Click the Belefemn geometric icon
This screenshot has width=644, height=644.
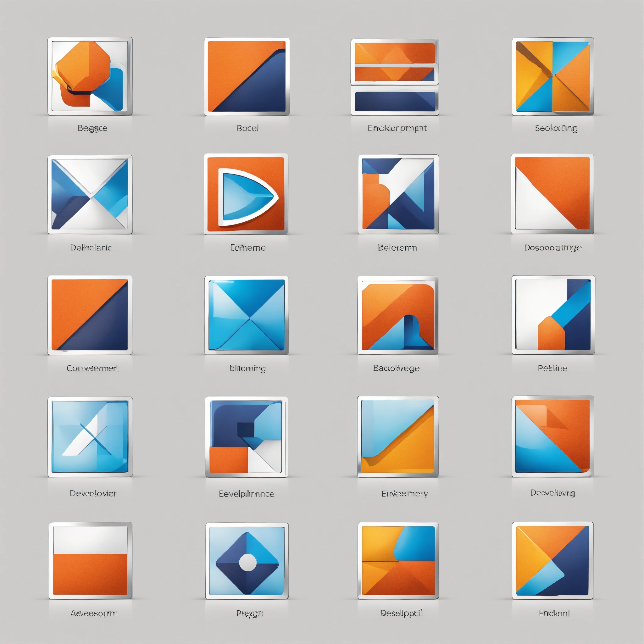(x=398, y=194)
